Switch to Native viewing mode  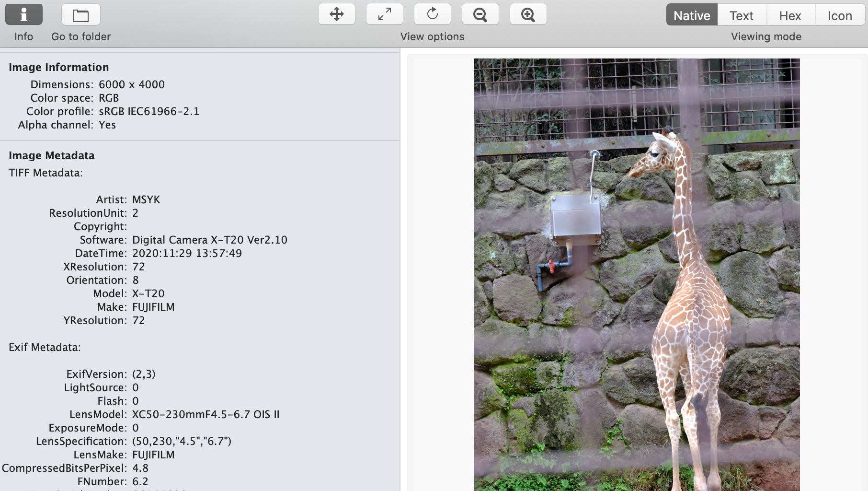click(x=692, y=15)
